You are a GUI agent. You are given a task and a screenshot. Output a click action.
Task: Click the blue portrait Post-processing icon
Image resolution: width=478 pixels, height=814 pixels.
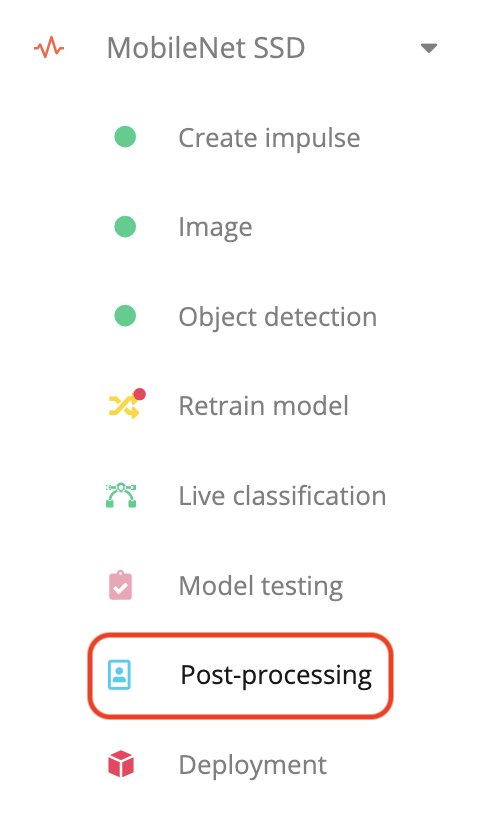tap(119, 675)
